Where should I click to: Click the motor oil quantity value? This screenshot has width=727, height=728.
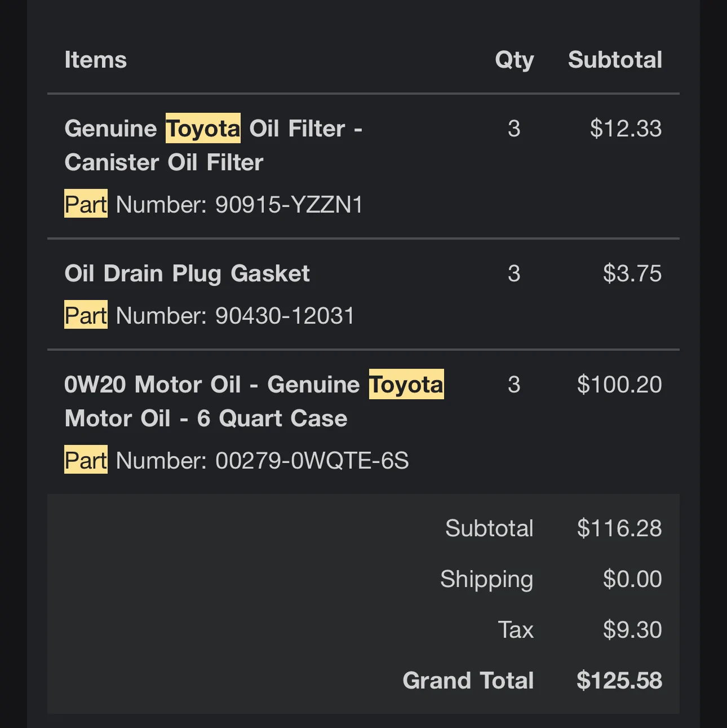[513, 385]
